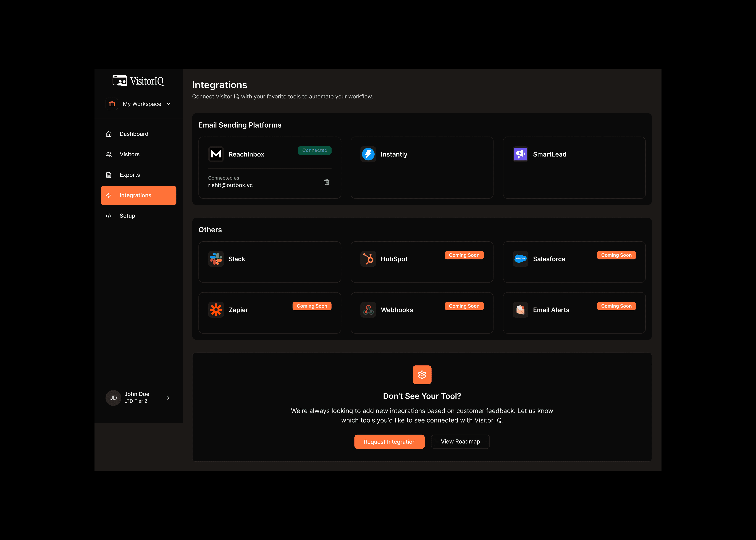The width and height of the screenshot is (756, 540).
Task: Open the Dashboard menu item
Action: click(x=134, y=134)
